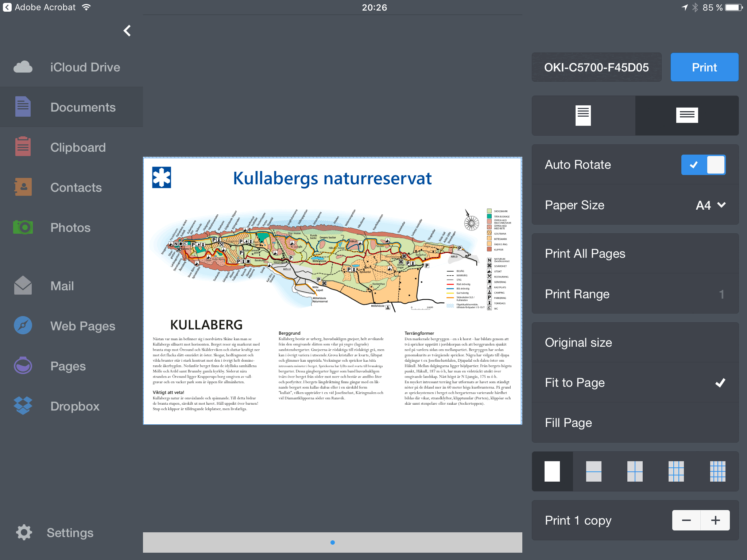This screenshot has height=560, width=747.
Task: Click the Clipboard icon in sidebar
Action: click(x=23, y=147)
